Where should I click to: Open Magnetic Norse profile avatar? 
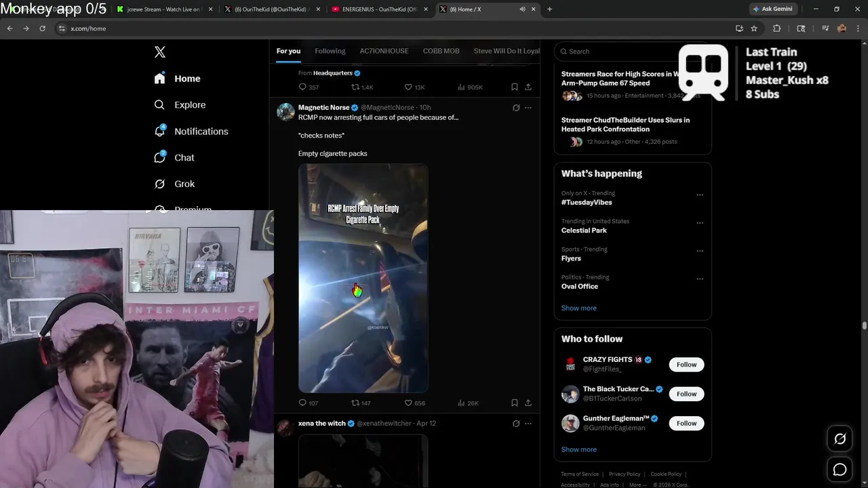pos(285,112)
